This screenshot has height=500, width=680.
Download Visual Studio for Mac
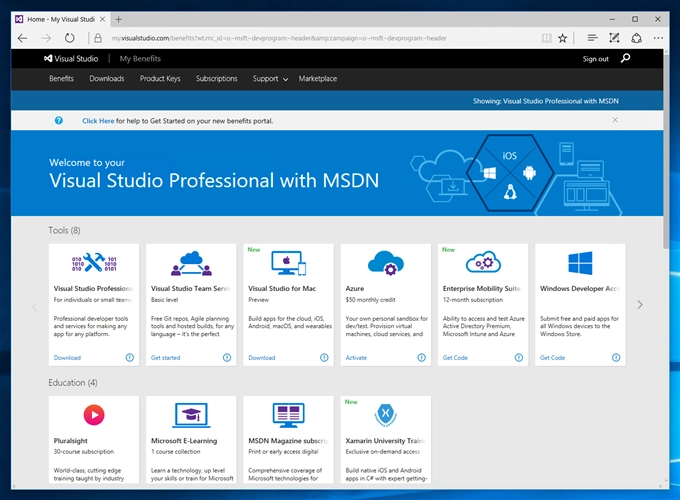pyautogui.click(x=262, y=358)
